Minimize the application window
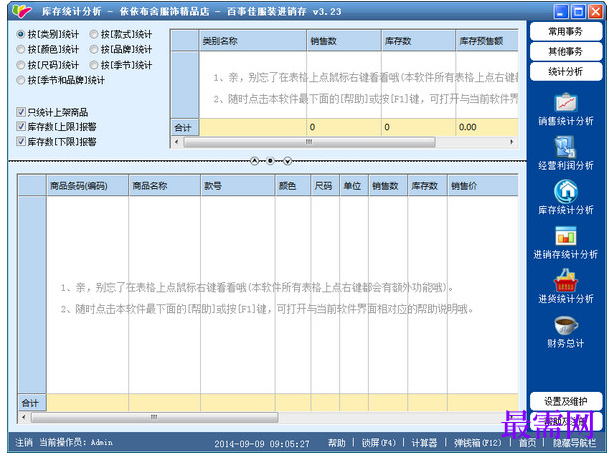 [x=560, y=11]
